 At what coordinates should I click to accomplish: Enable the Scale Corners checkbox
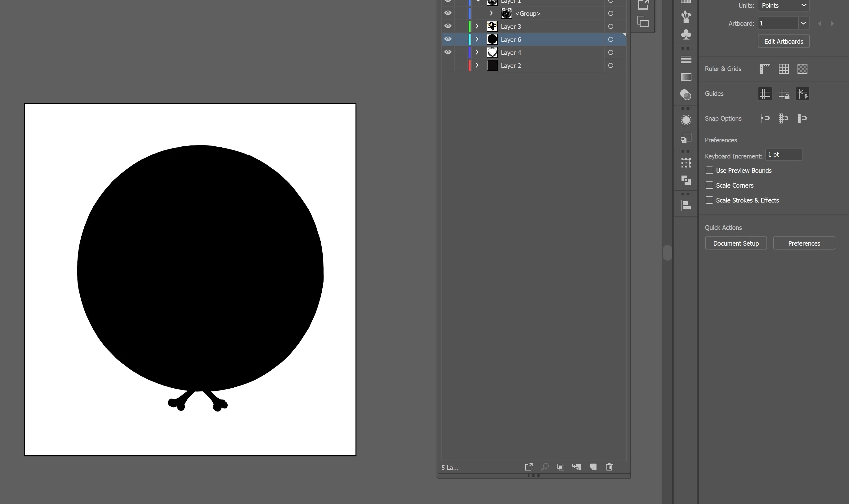pos(709,185)
